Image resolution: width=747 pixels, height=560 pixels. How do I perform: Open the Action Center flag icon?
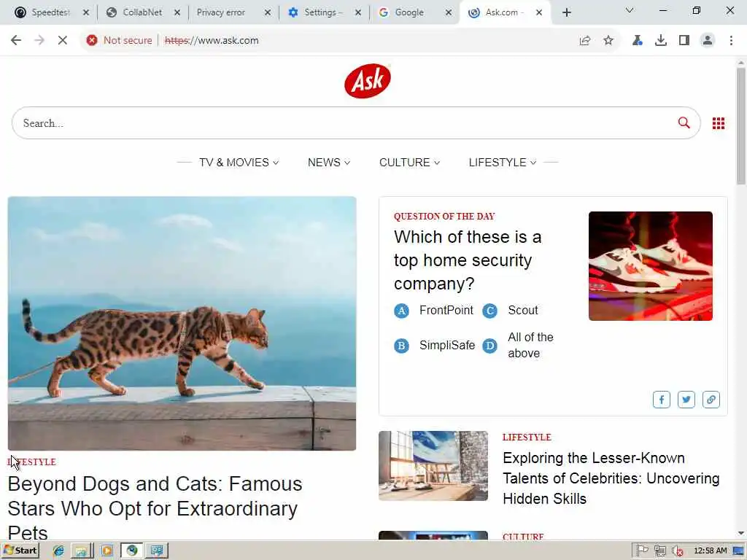pyautogui.click(x=642, y=551)
